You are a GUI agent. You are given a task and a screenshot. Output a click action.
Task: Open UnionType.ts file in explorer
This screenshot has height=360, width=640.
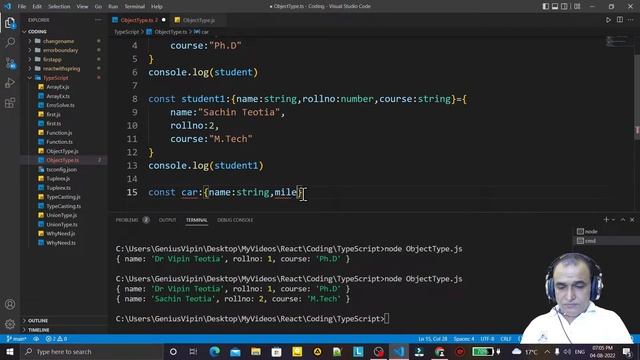pyautogui.click(x=62, y=224)
